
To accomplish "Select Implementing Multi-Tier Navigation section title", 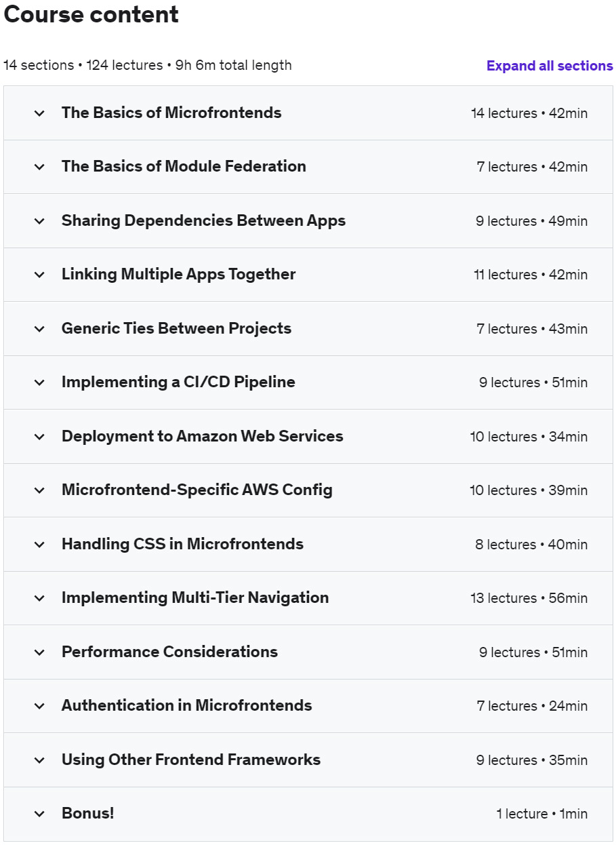I will [x=195, y=597].
